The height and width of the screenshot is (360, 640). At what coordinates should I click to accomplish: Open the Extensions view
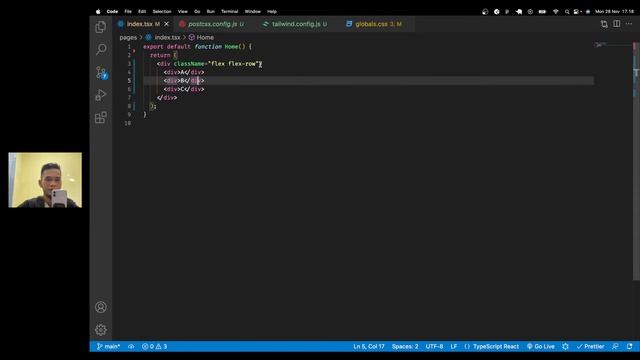(x=101, y=118)
